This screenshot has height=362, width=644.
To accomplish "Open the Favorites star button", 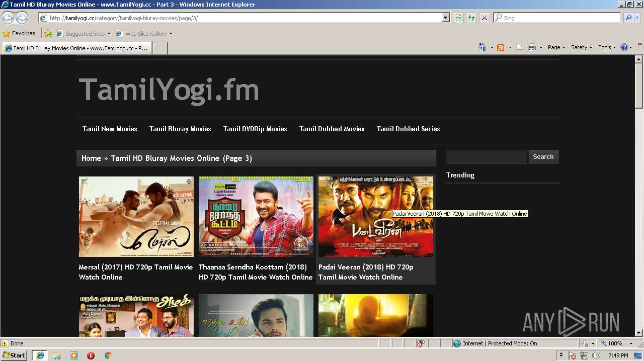I will click(x=19, y=33).
